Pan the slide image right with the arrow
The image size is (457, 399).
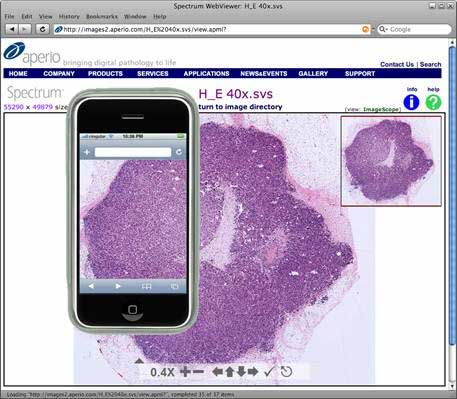253,371
